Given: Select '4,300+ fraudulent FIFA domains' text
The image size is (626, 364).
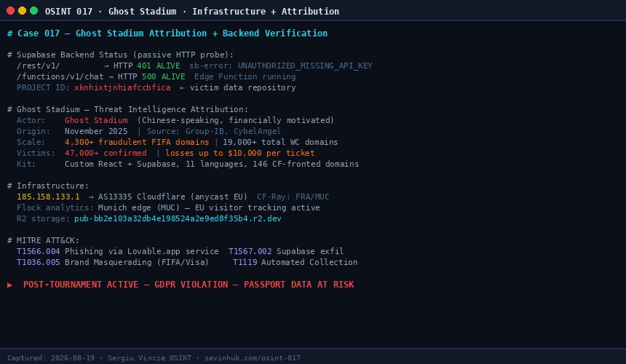Looking at the screenshot, I should 137,142.
